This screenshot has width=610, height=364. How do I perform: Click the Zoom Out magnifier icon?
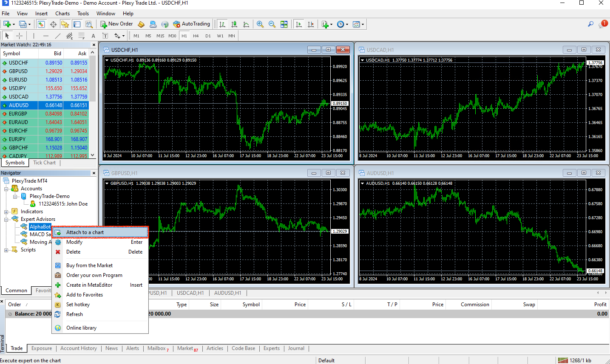pyautogui.click(x=272, y=24)
